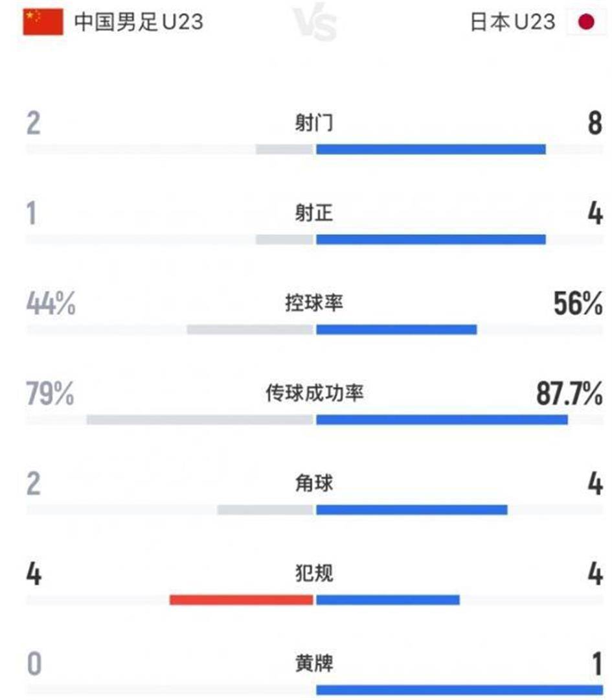Select the 角球 stat label

click(314, 483)
